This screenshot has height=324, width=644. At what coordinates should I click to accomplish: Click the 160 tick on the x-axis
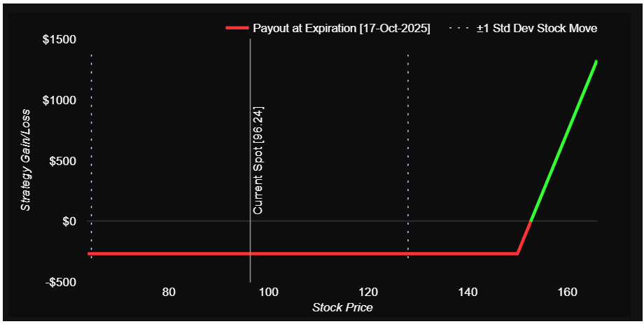pyautogui.click(x=567, y=292)
